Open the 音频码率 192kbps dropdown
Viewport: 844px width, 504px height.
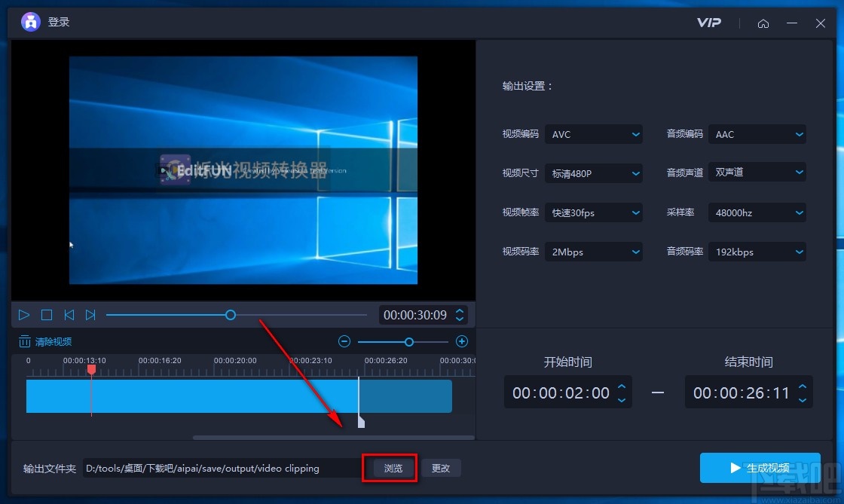click(x=757, y=252)
